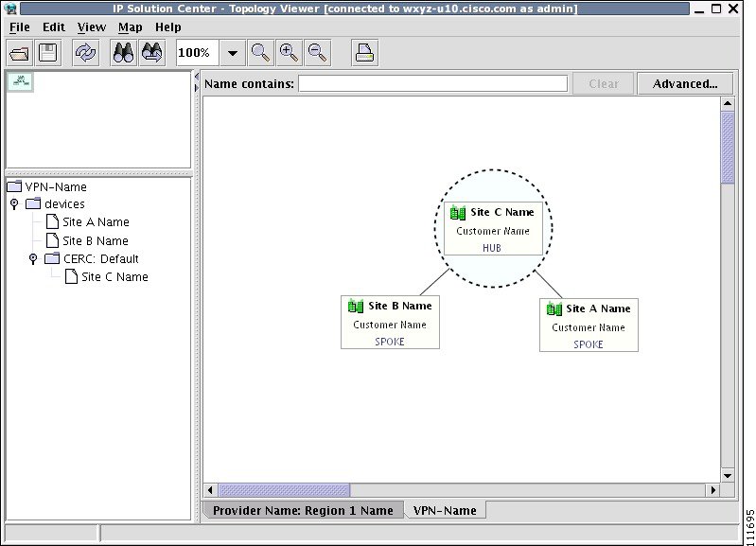Image resolution: width=756 pixels, height=546 pixels.
Task: Switch to the VPN-Name tab
Action: [x=445, y=510]
